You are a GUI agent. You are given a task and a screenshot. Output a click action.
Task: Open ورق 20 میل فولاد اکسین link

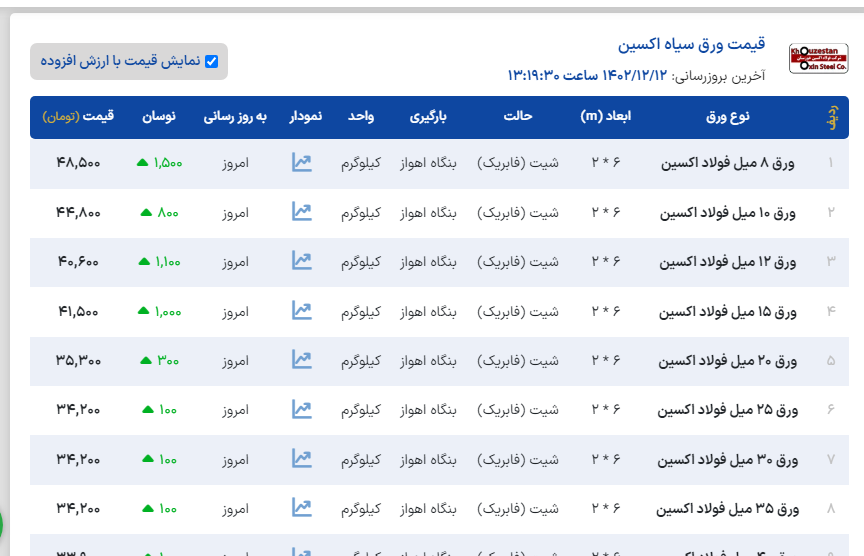728,360
